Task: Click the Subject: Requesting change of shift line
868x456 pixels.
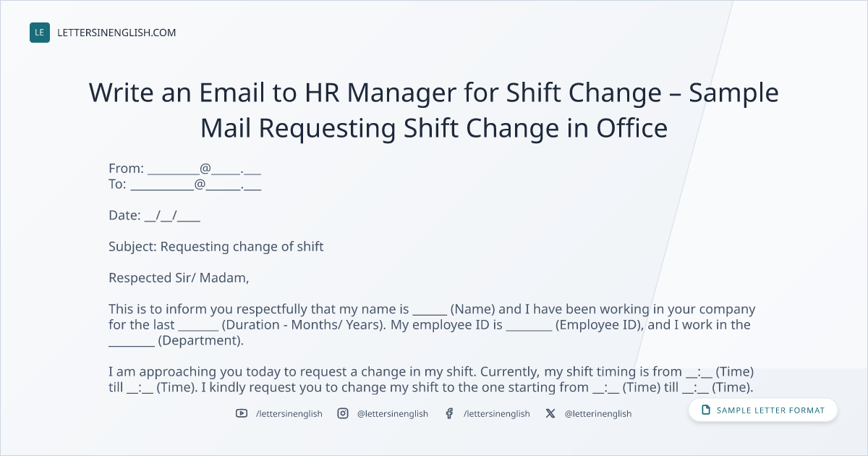Action: (x=216, y=247)
